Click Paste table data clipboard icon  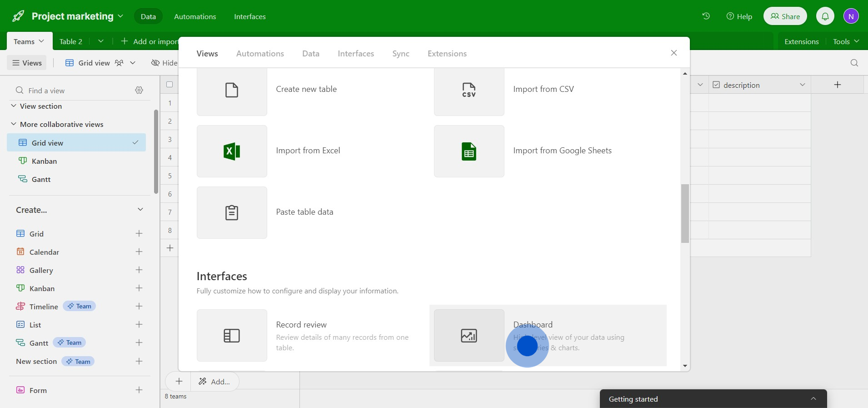click(x=232, y=212)
